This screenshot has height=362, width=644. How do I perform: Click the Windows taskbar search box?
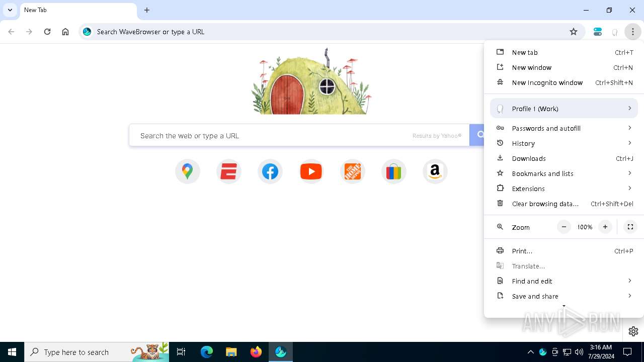click(x=97, y=352)
